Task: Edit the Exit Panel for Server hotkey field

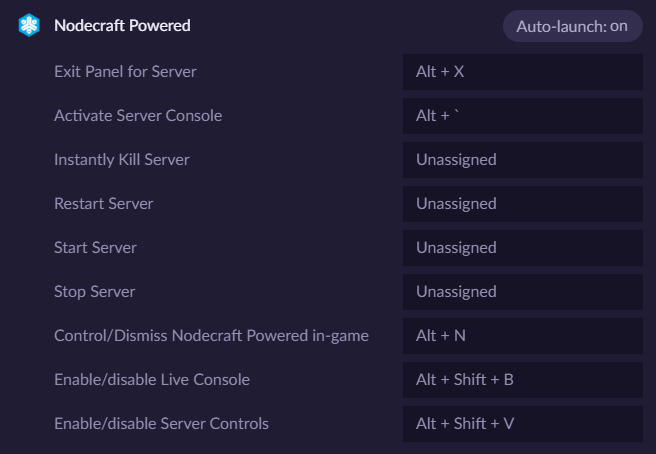Action: 523,72
